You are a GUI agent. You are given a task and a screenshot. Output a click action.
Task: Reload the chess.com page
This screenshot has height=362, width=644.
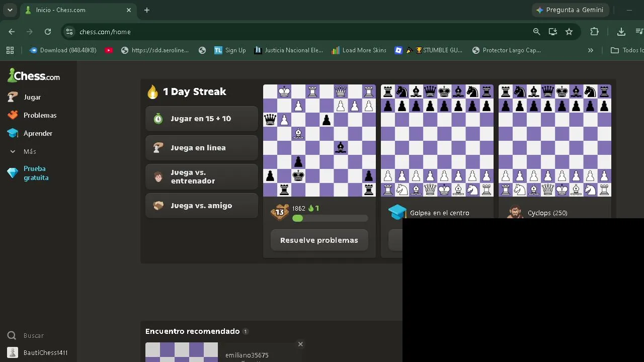48,32
